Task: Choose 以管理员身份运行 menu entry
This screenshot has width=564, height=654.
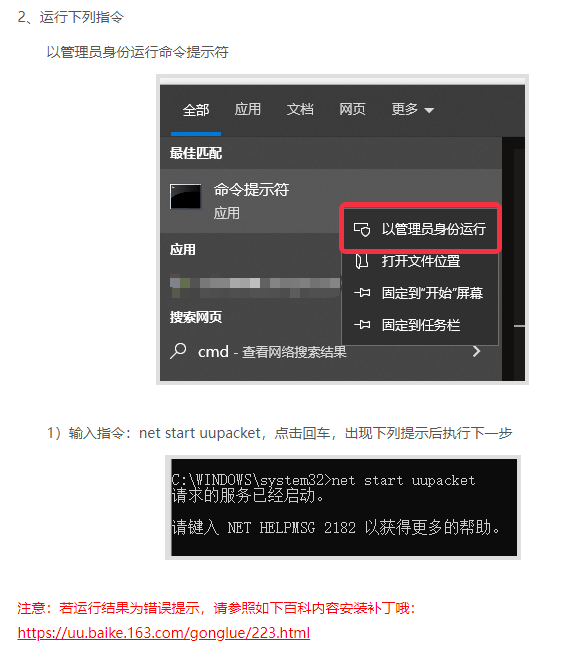Action: click(x=420, y=229)
